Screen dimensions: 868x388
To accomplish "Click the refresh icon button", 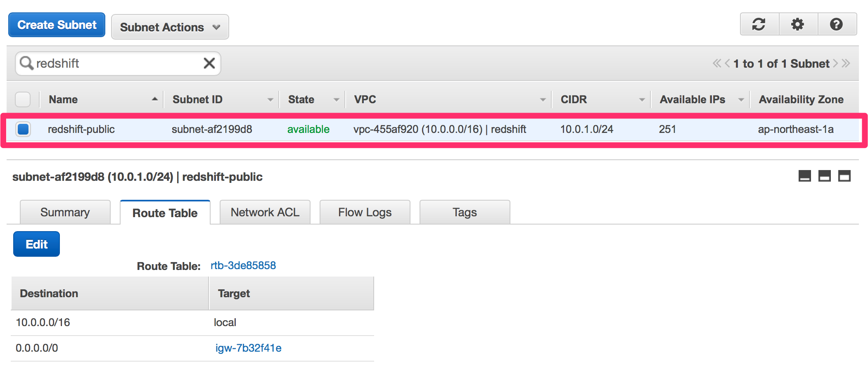I will tap(759, 24).
